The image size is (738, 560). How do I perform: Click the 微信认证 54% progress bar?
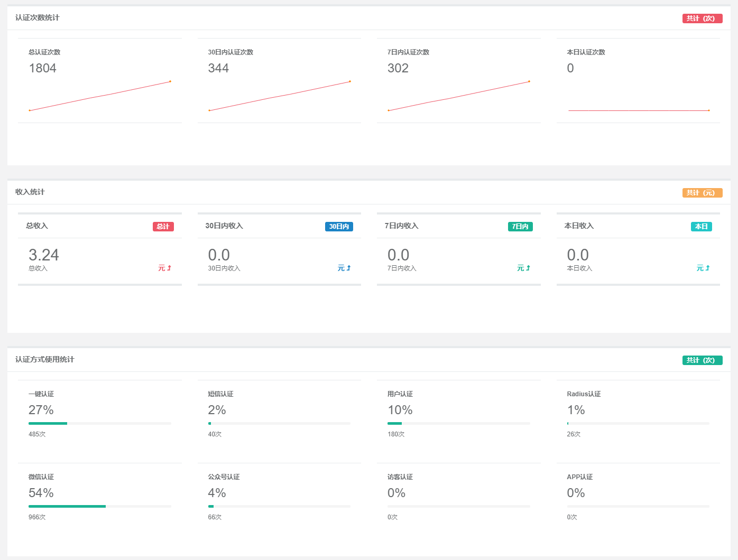tap(100, 506)
